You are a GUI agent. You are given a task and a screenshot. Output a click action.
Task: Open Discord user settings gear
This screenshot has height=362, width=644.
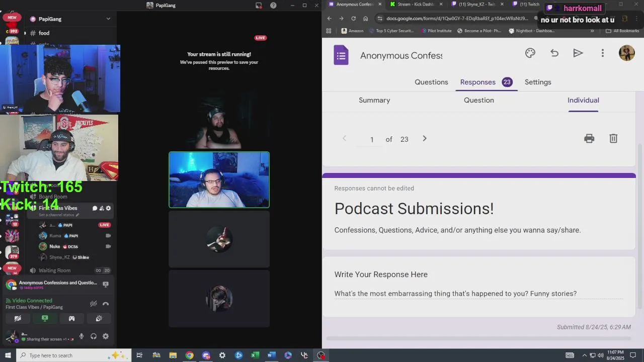click(x=106, y=336)
